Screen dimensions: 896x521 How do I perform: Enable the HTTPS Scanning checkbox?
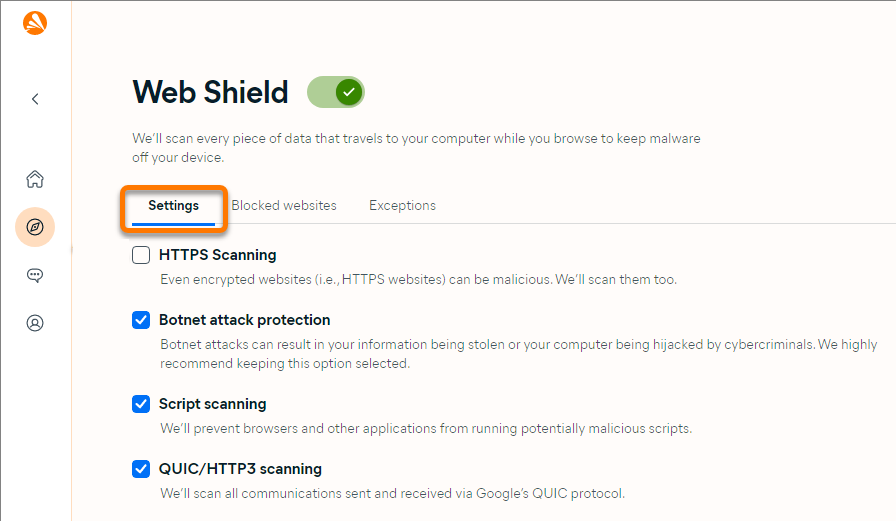[x=142, y=255]
